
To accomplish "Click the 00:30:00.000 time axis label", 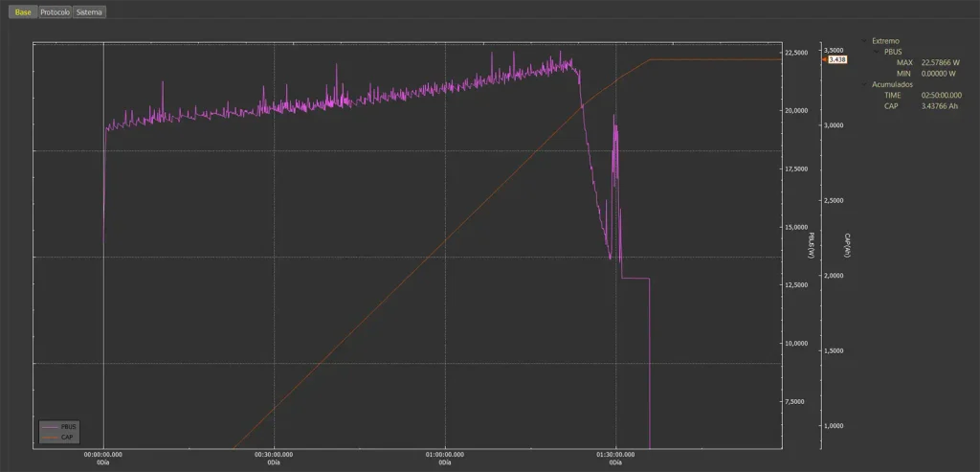I will (x=274, y=455).
